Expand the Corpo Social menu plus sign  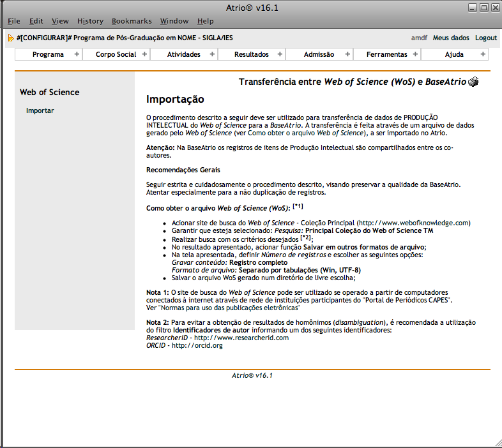coord(144,54)
